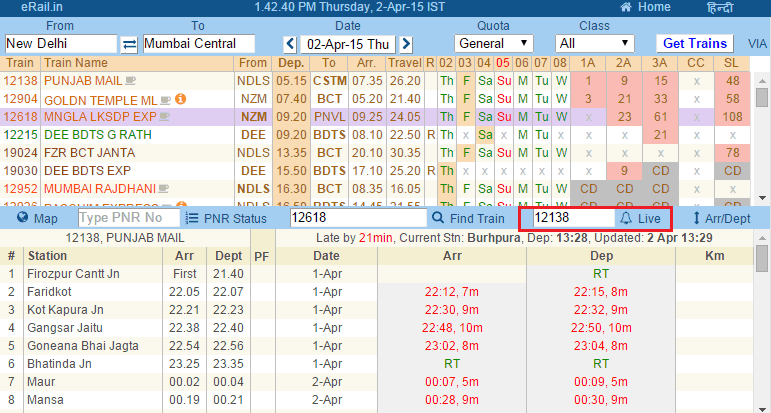Click 1A CD cell for MUMBAI RAJDHANI
771x413 pixels.
click(588, 189)
